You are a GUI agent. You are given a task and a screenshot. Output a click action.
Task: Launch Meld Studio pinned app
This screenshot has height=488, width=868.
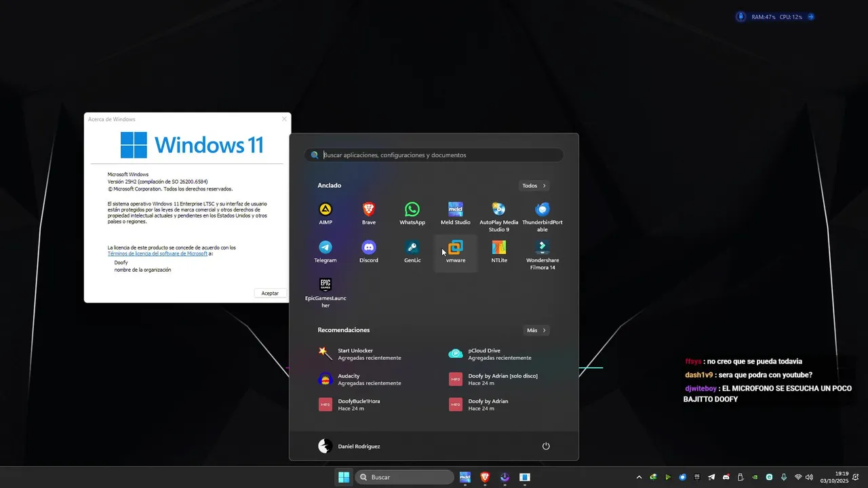(x=456, y=213)
